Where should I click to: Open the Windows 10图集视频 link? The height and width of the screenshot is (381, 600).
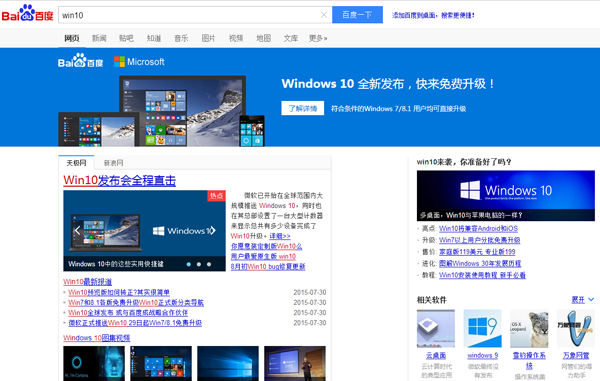pyautogui.click(x=96, y=338)
